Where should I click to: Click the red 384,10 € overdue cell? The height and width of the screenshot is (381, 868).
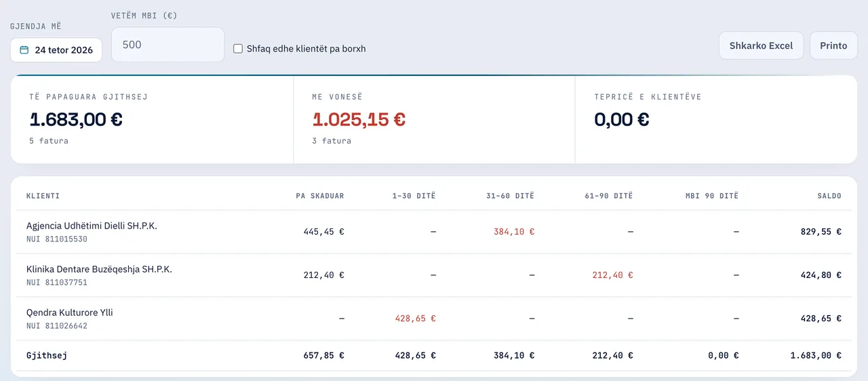pos(514,232)
